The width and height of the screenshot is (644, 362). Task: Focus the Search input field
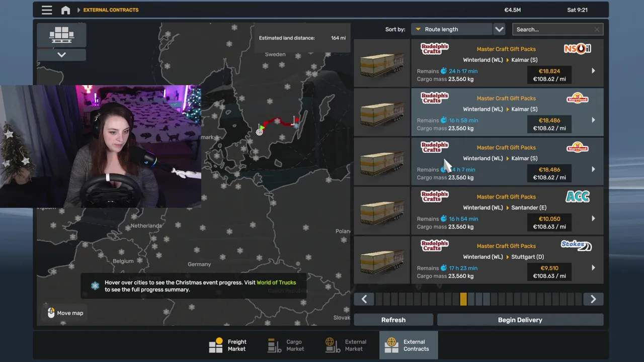557,29
